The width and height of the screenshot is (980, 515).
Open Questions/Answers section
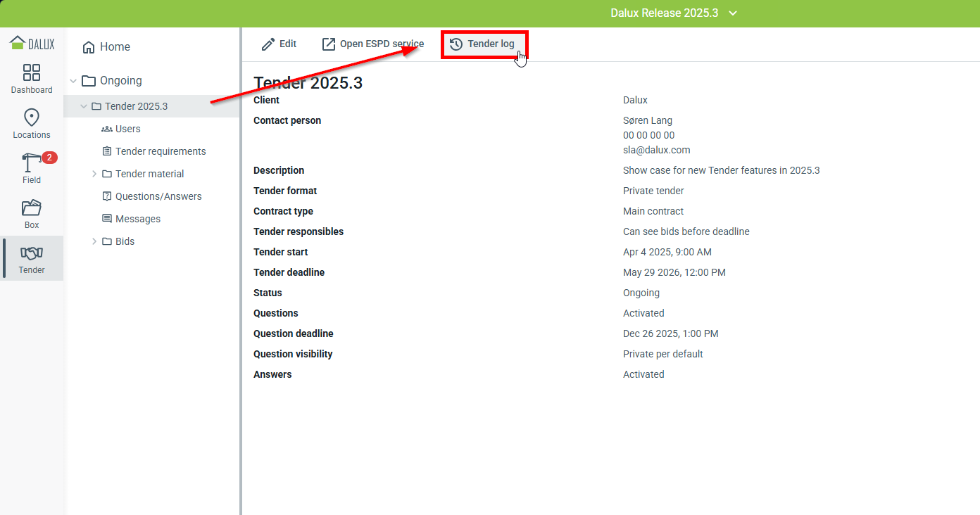click(158, 196)
